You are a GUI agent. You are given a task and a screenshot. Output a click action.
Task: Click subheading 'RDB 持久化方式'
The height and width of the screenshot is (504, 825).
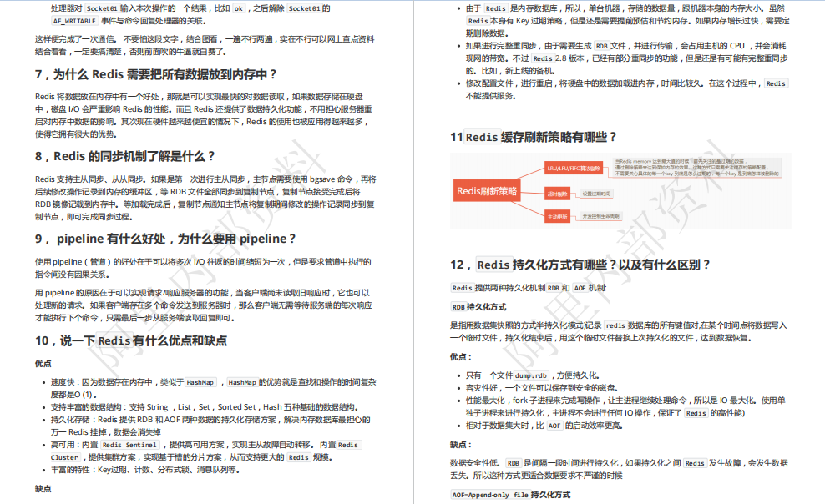pyautogui.click(x=478, y=307)
